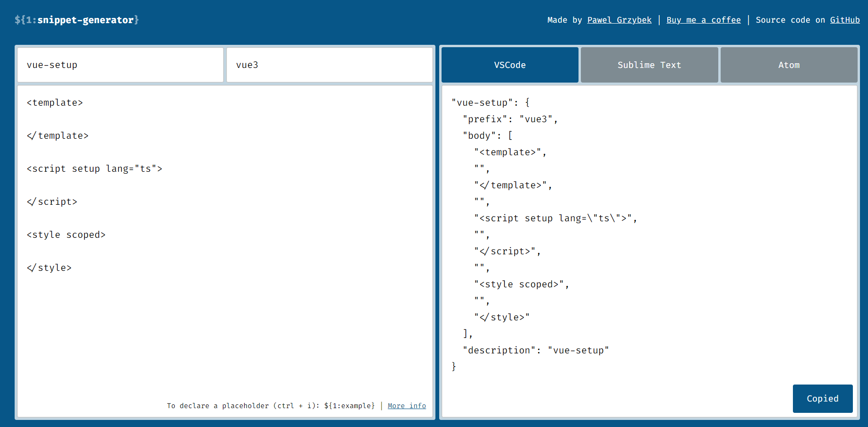This screenshot has height=427, width=868.
Task: Click the tab trigger field containing vue3
Action: pyautogui.click(x=330, y=65)
